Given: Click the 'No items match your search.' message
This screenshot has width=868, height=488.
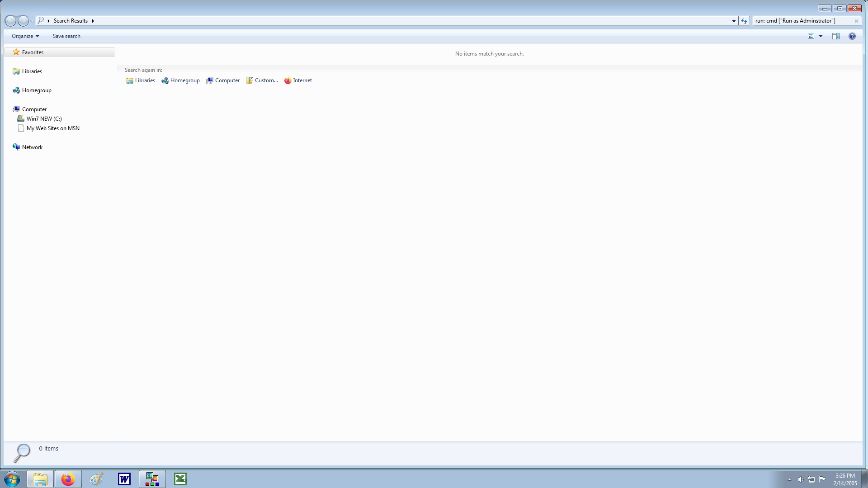Looking at the screenshot, I should 489,54.
